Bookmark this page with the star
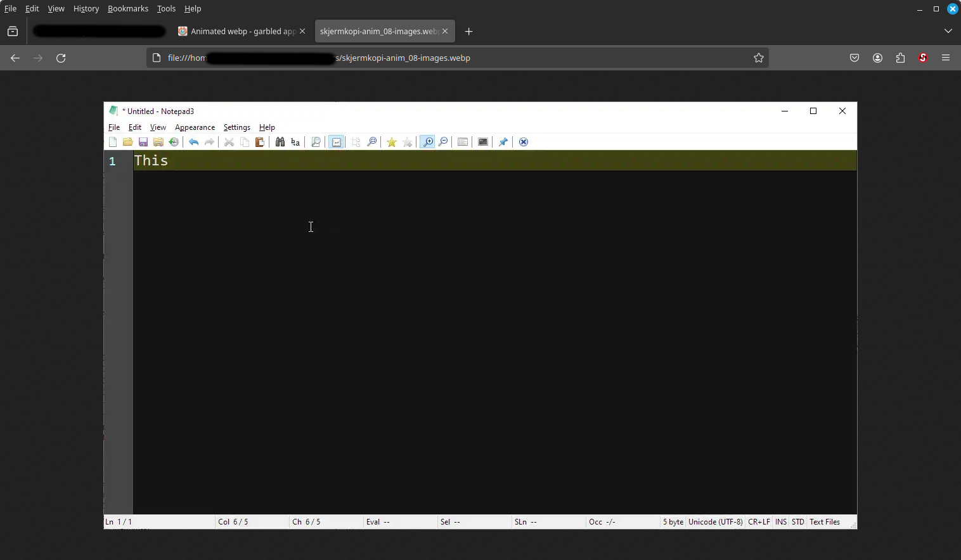Image resolution: width=961 pixels, height=560 pixels. tap(759, 58)
